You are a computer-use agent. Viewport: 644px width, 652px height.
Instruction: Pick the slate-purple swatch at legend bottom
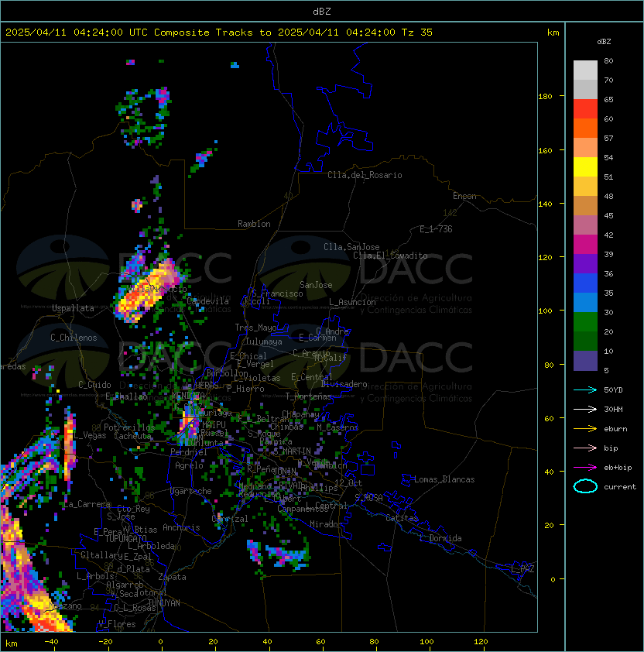[585, 361]
